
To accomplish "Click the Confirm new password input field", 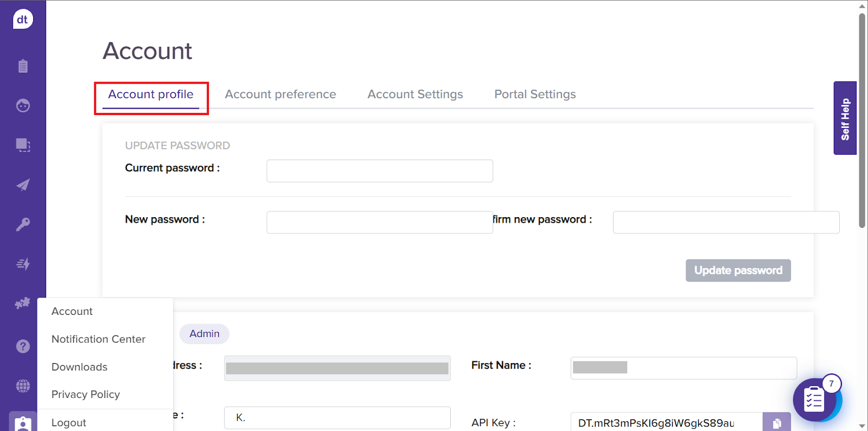I will pyautogui.click(x=725, y=223).
